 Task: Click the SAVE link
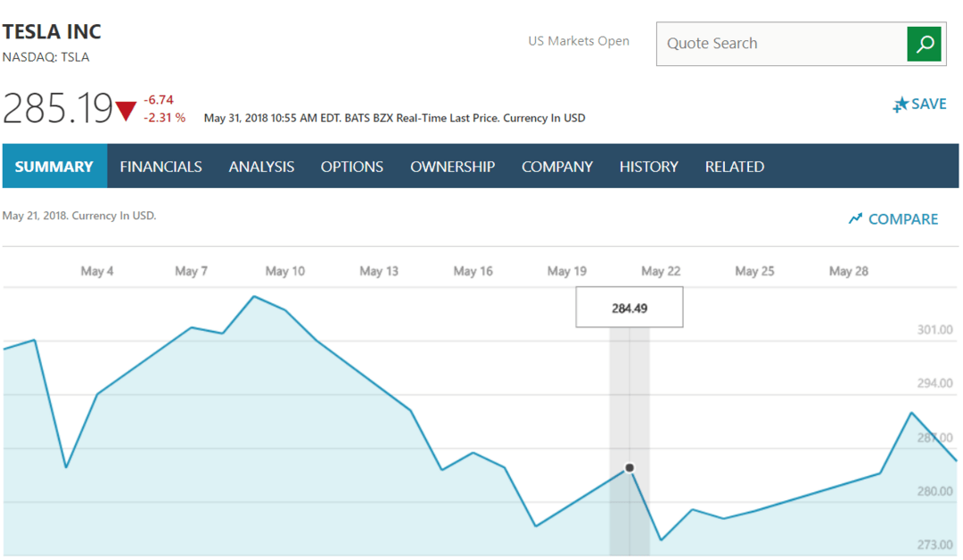click(x=928, y=103)
